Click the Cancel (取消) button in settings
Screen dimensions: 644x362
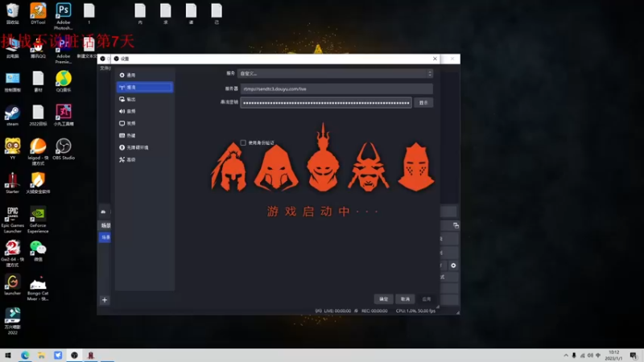pyautogui.click(x=406, y=299)
